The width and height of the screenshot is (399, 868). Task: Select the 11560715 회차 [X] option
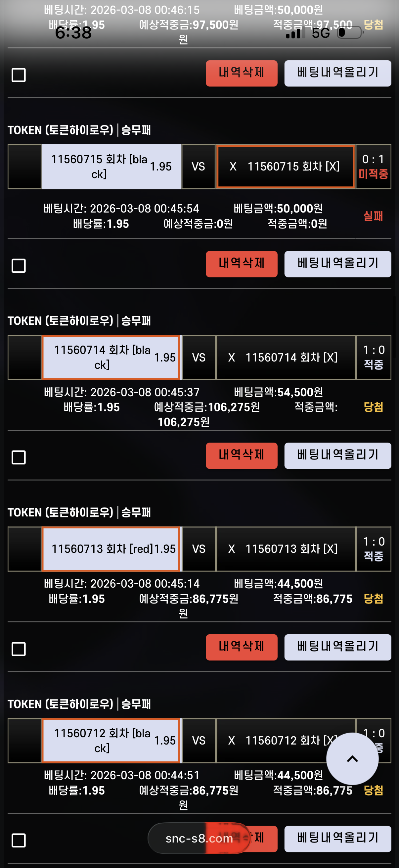pyautogui.click(x=285, y=167)
